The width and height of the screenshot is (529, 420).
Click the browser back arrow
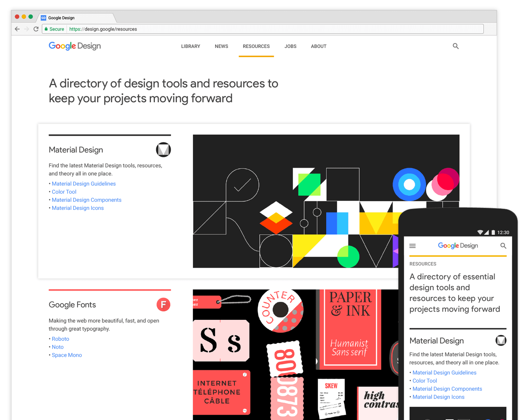17,29
